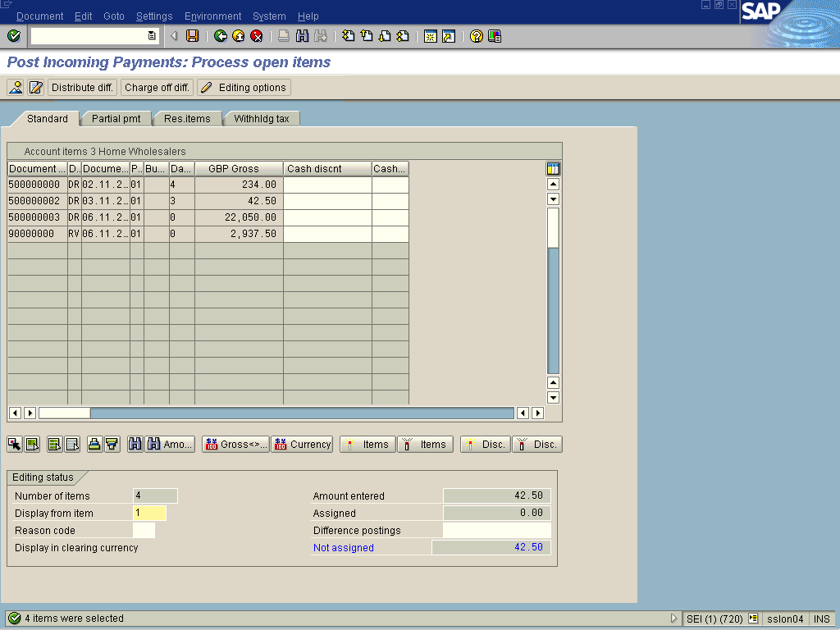The width and height of the screenshot is (840, 630).
Task: Click the Reason code input field
Action: (x=144, y=531)
